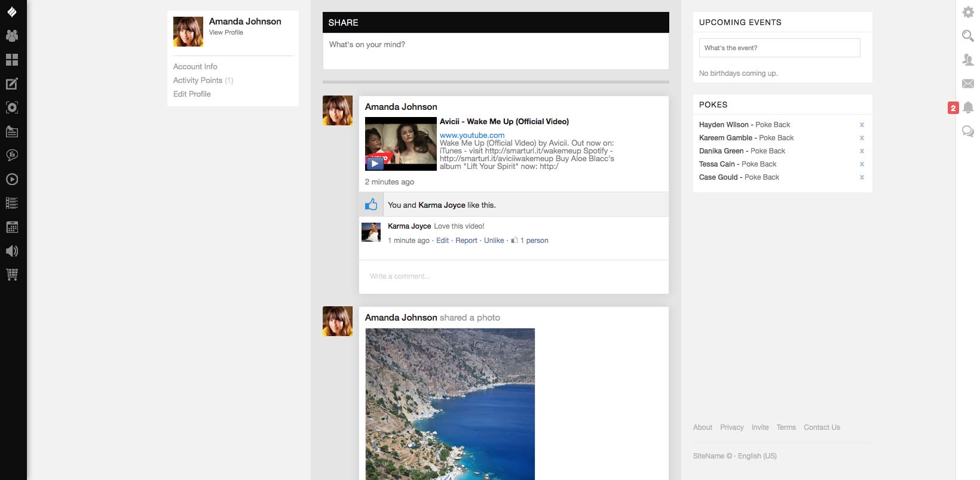Open the www.youtube.com link
Image resolution: width=980 pixels, height=480 pixels.
(472, 136)
